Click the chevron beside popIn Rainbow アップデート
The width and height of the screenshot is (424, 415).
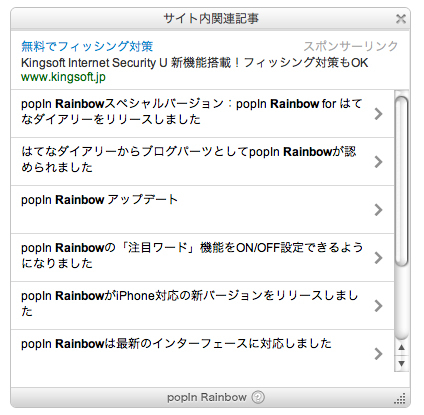(378, 210)
